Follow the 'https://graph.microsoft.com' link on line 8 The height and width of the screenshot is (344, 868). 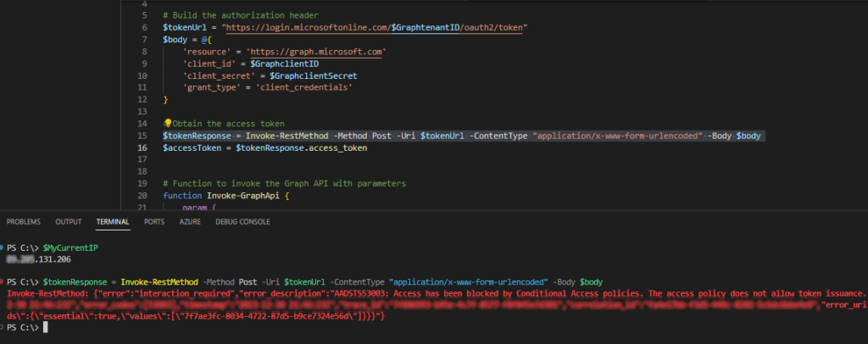coord(316,52)
